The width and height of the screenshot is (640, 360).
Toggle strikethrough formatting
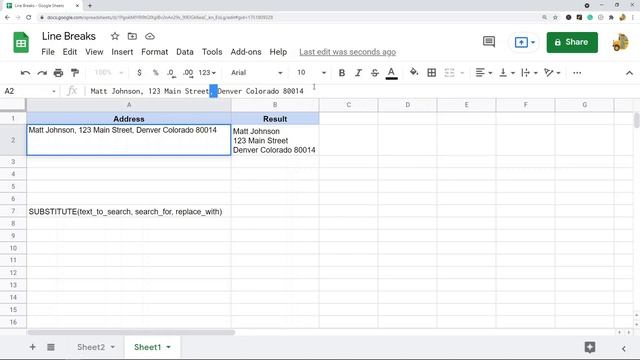(374, 73)
